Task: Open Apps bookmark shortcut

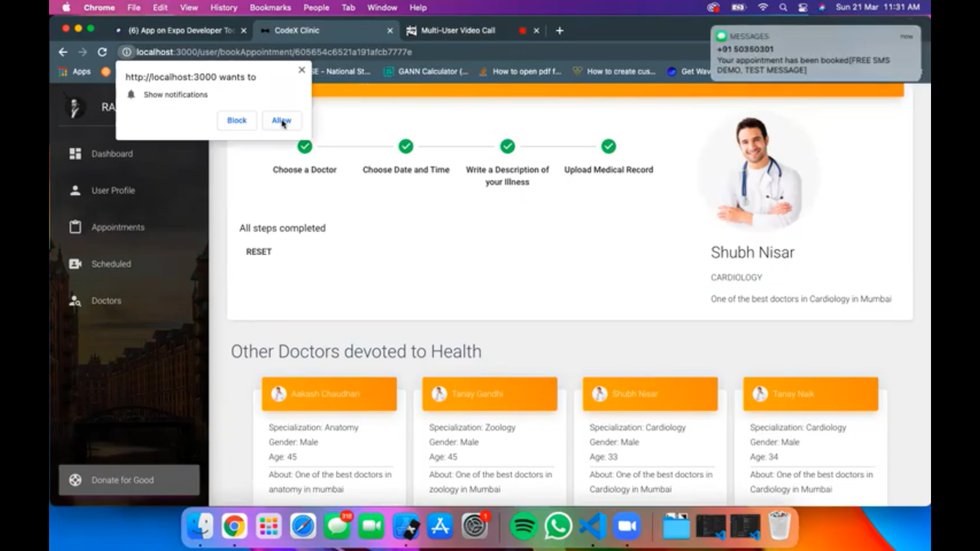Action: [x=75, y=71]
